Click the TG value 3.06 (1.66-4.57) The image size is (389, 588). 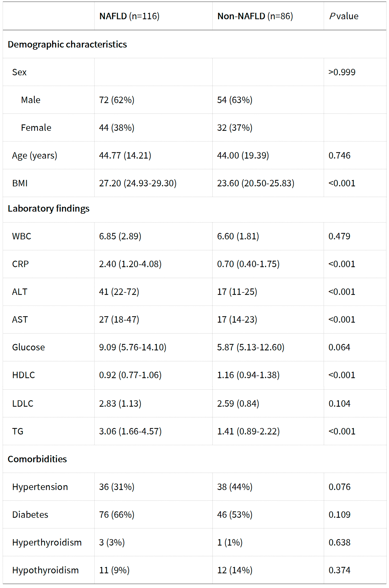coord(130,431)
